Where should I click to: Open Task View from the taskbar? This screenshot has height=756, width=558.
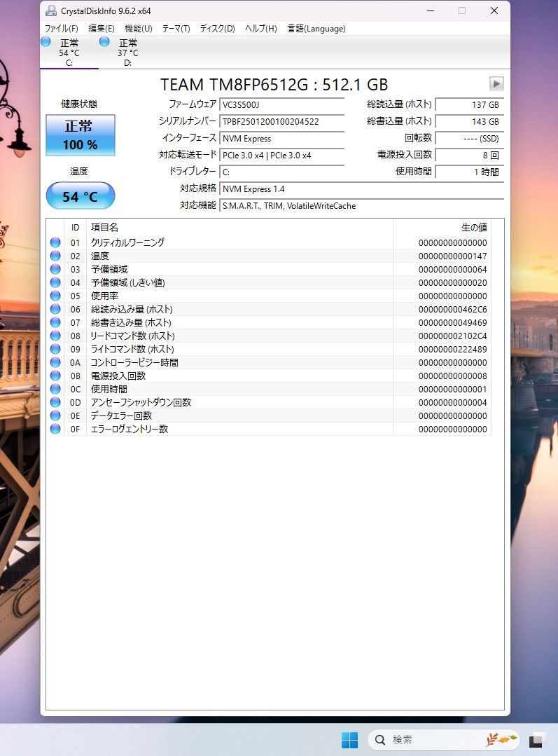click(536, 740)
